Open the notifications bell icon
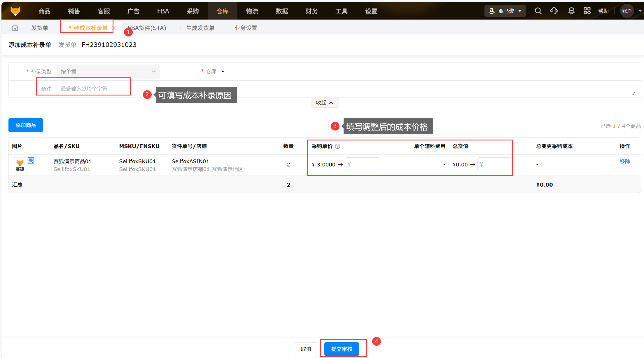The image size is (644, 358). click(571, 11)
